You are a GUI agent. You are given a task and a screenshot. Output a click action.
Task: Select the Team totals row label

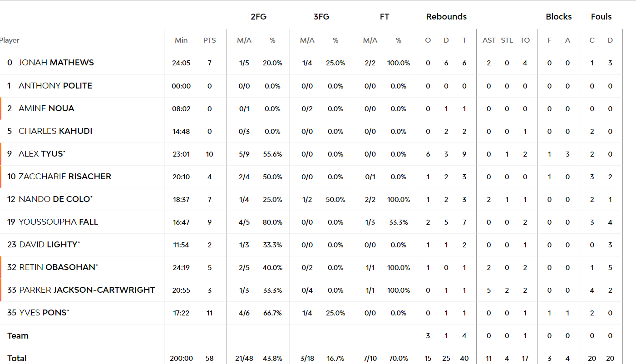[18, 335]
